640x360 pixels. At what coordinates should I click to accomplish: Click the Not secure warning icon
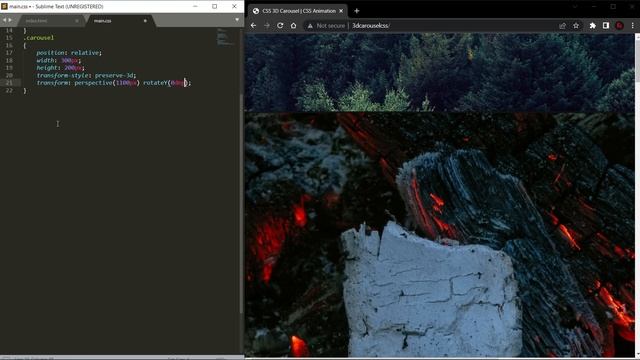pyautogui.click(x=310, y=26)
